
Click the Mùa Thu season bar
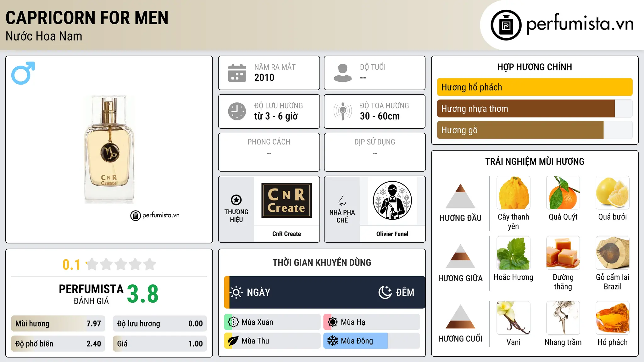(x=272, y=341)
